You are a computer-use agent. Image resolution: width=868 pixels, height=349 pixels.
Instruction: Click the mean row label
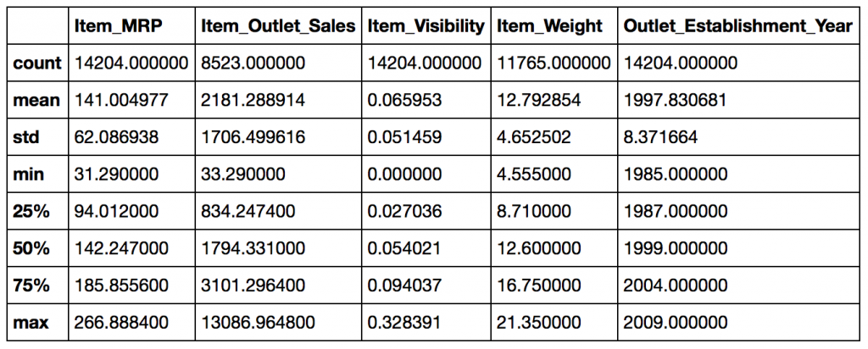tap(38, 100)
